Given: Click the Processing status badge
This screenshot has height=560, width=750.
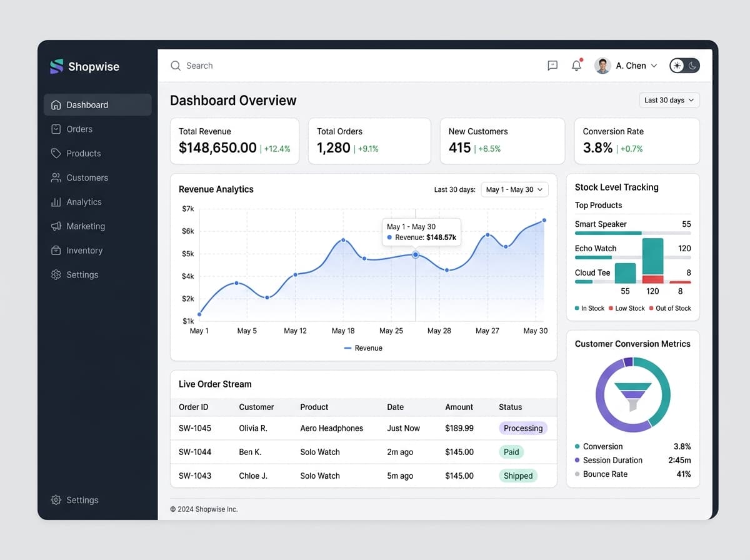Looking at the screenshot, I should click(x=523, y=428).
